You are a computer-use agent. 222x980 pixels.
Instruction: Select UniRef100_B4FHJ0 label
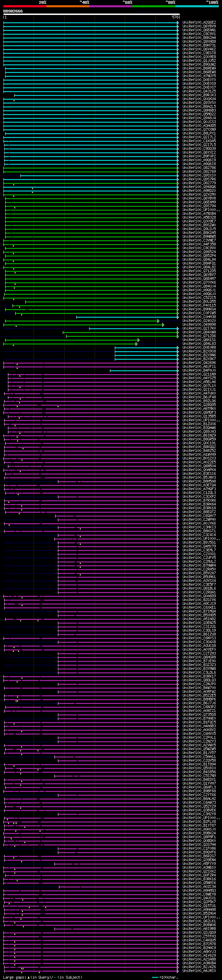pos(199,371)
